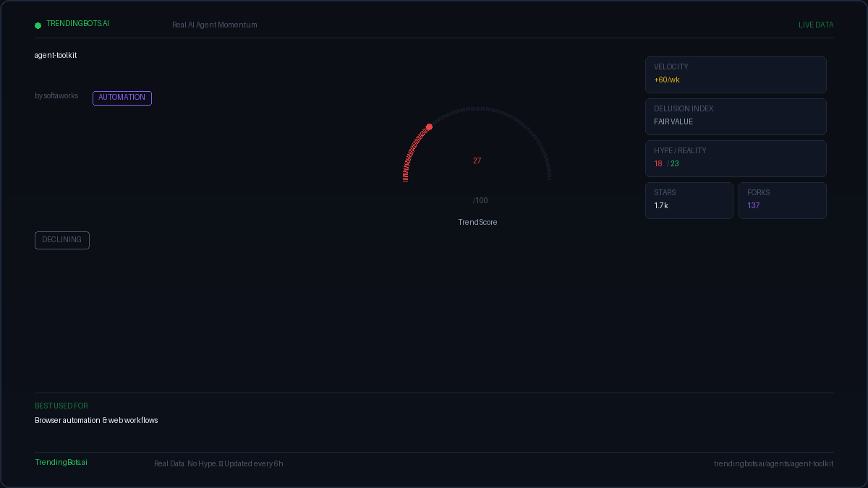Screen dimensions: 868x488
Task: Click the red gauge marker dot
Action: (429, 127)
